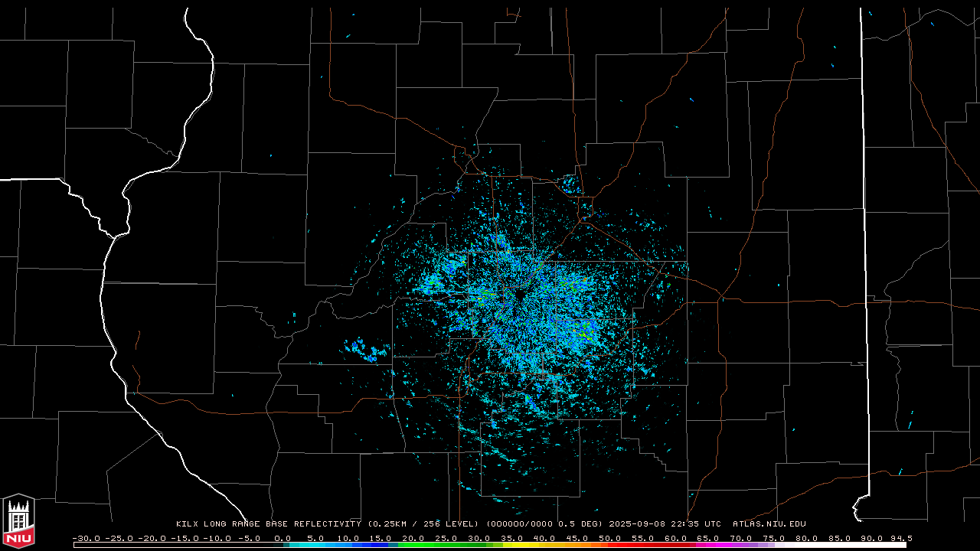
Task: Click the NIU castle logo
Action: 18,520
